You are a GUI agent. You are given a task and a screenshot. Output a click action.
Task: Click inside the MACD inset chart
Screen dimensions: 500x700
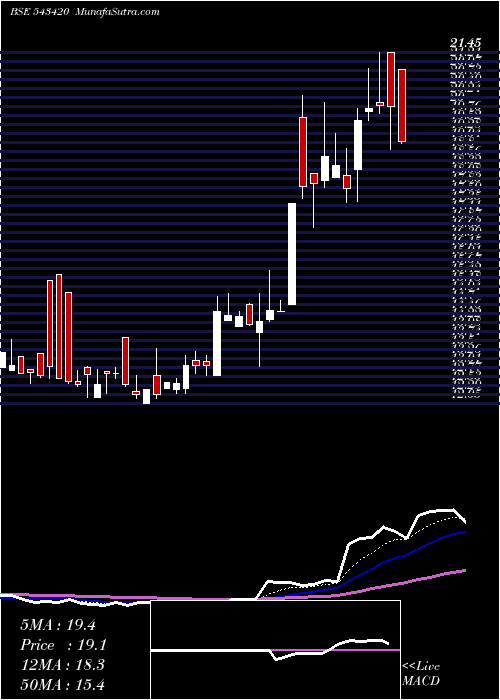(275, 650)
